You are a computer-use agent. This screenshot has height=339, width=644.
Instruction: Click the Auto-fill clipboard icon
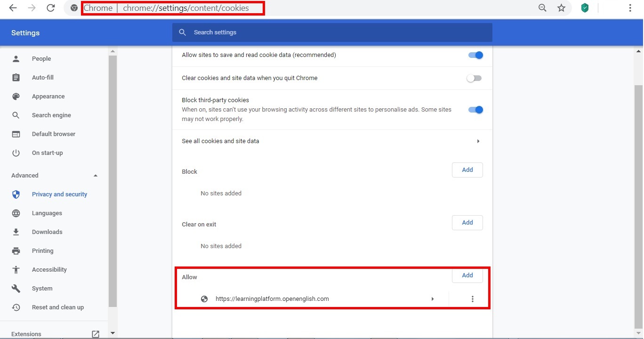16,78
